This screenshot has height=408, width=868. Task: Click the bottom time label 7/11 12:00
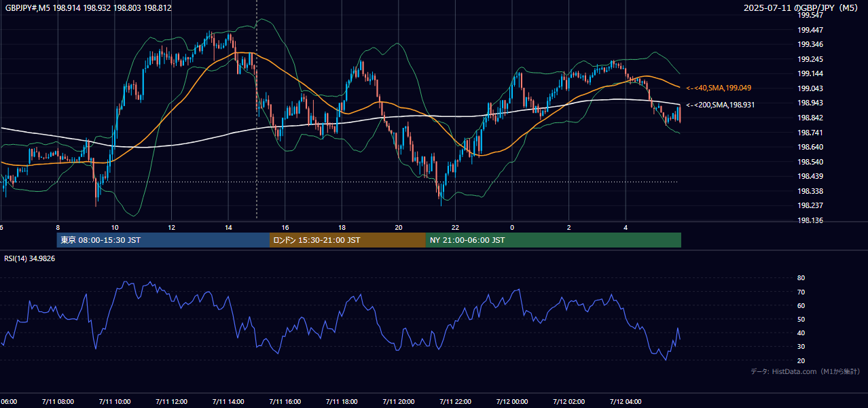[x=171, y=402]
